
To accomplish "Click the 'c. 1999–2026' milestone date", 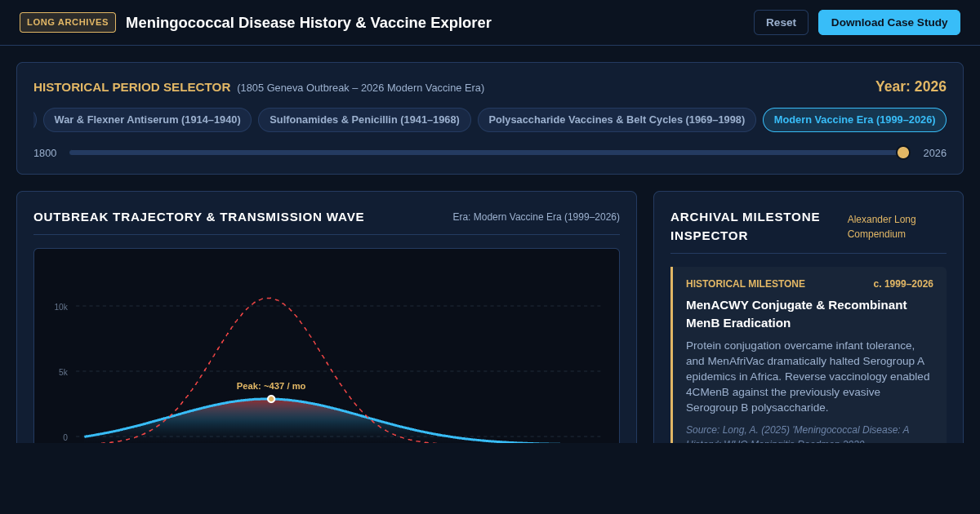I will pyautogui.click(x=903, y=284).
